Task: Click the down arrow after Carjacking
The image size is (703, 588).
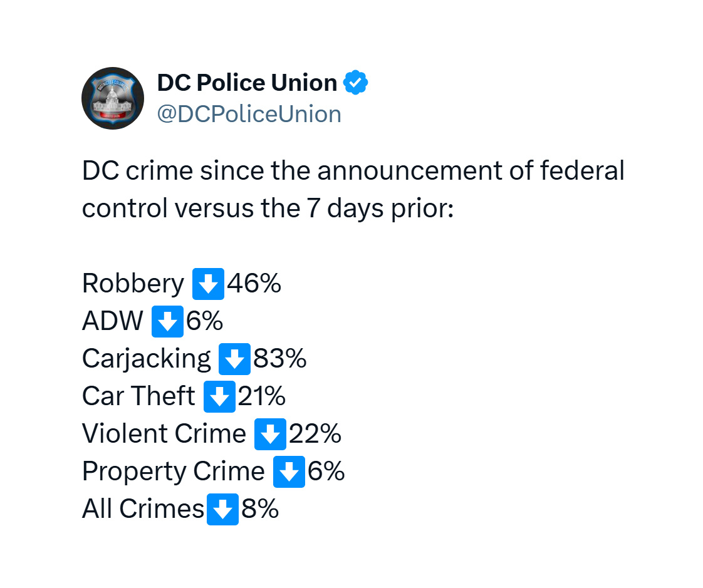Action: (x=234, y=359)
